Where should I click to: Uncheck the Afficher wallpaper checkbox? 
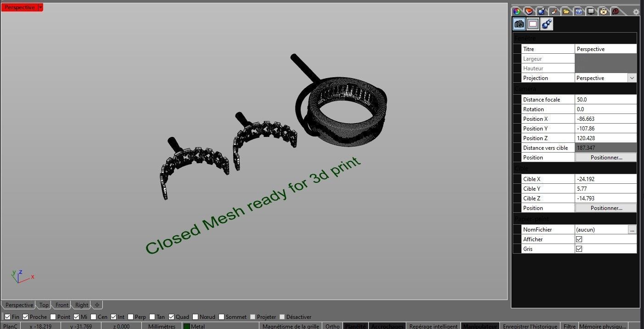pyautogui.click(x=579, y=239)
